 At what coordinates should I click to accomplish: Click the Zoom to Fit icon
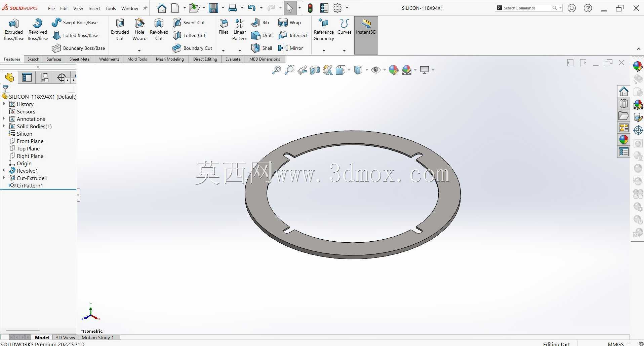click(276, 70)
